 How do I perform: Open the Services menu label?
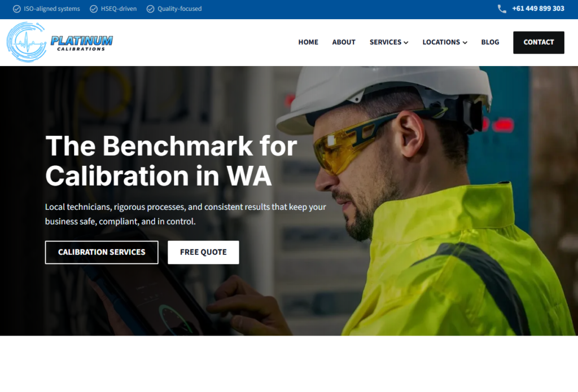click(x=385, y=42)
